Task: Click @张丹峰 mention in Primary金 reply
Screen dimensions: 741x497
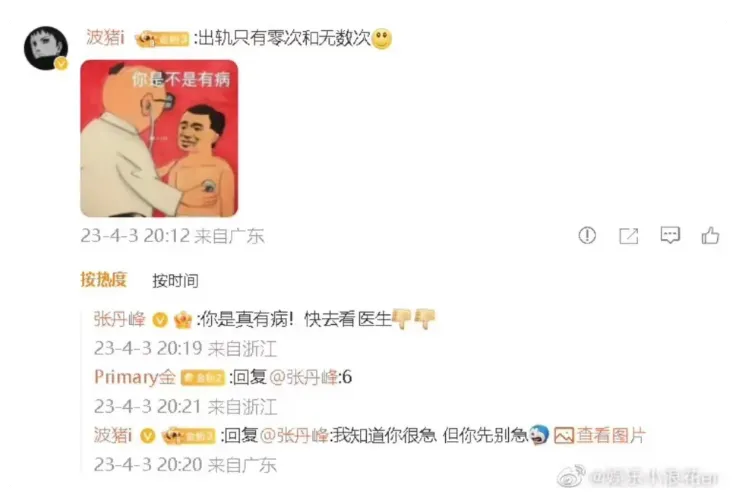Action: (303, 377)
